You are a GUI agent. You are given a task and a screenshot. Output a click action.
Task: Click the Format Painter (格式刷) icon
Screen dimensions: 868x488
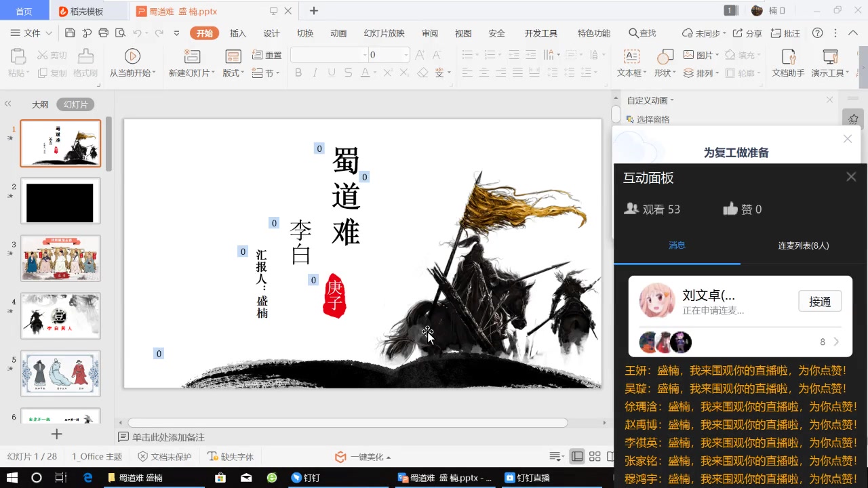(85, 56)
